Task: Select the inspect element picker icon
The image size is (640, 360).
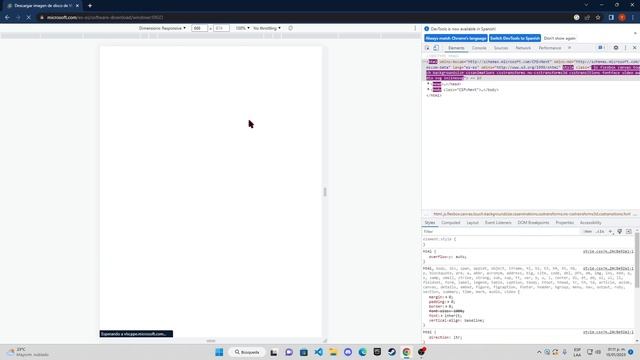Action: point(427,48)
